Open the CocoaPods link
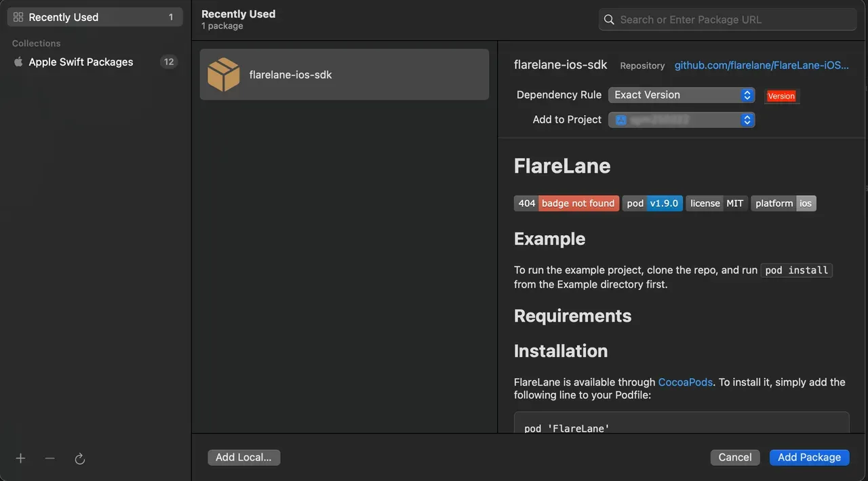This screenshot has width=868, height=481. pyautogui.click(x=685, y=382)
